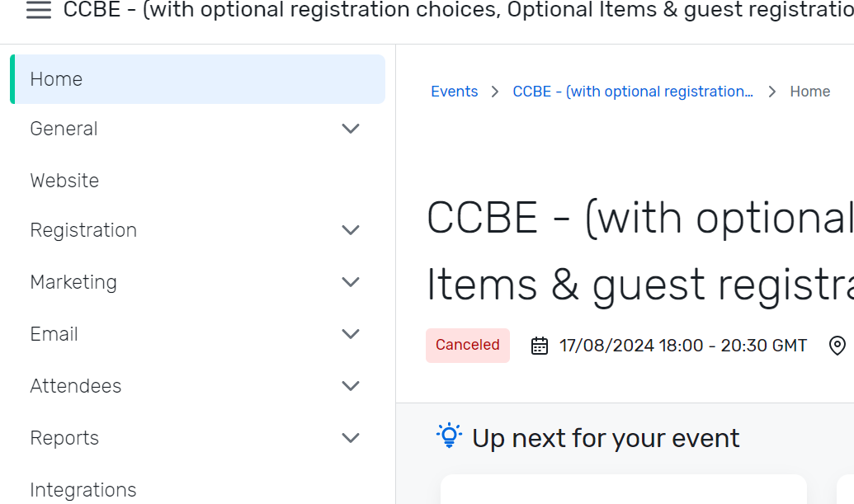The height and width of the screenshot is (504, 854).
Task: Expand the Attendees section chevron
Action: pos(350,386)
